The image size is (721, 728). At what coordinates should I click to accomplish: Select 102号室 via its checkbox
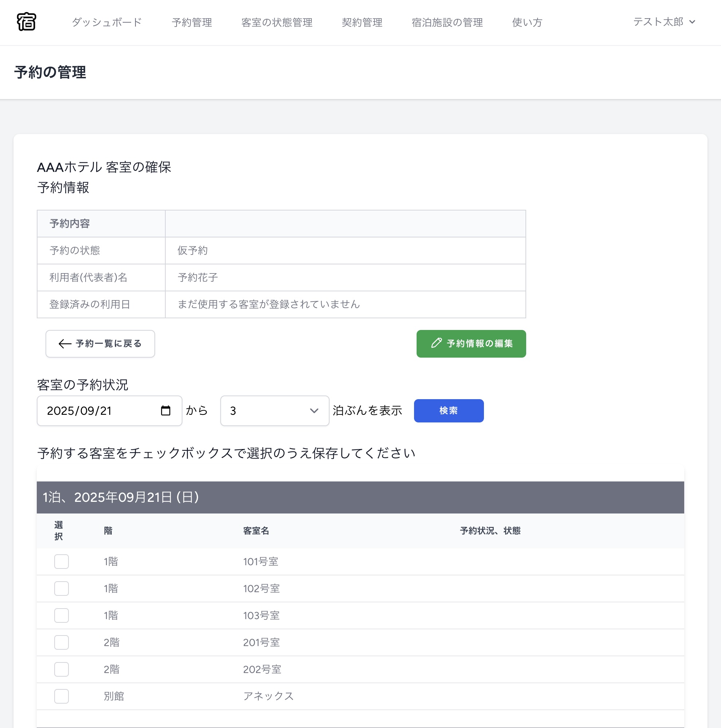62,588
